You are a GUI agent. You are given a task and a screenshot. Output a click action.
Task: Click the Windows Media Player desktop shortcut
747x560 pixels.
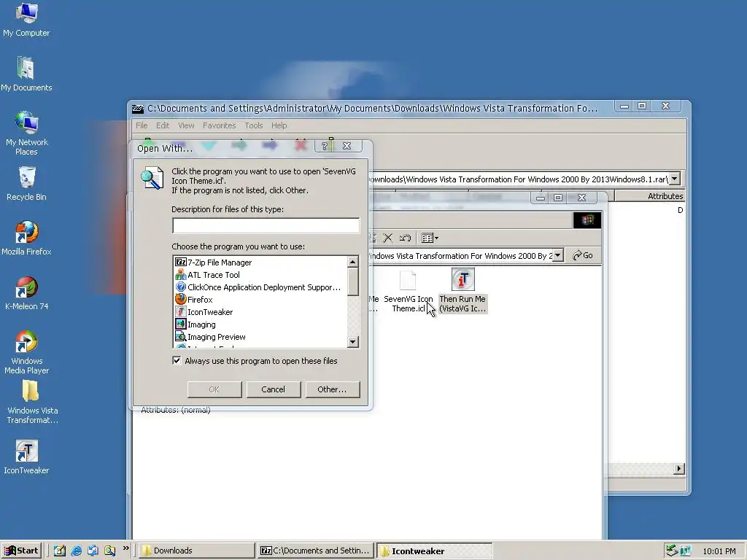[x=27, y=352]
